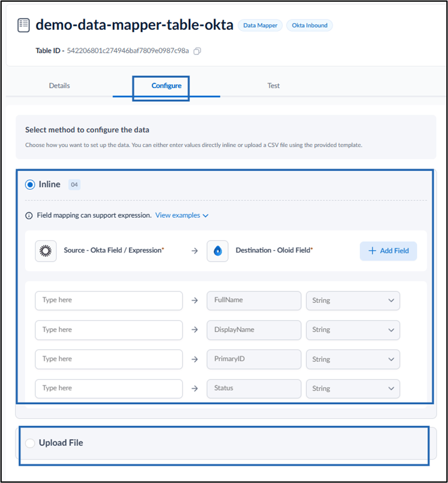Click the DisplayName destination field

(254, 330)
